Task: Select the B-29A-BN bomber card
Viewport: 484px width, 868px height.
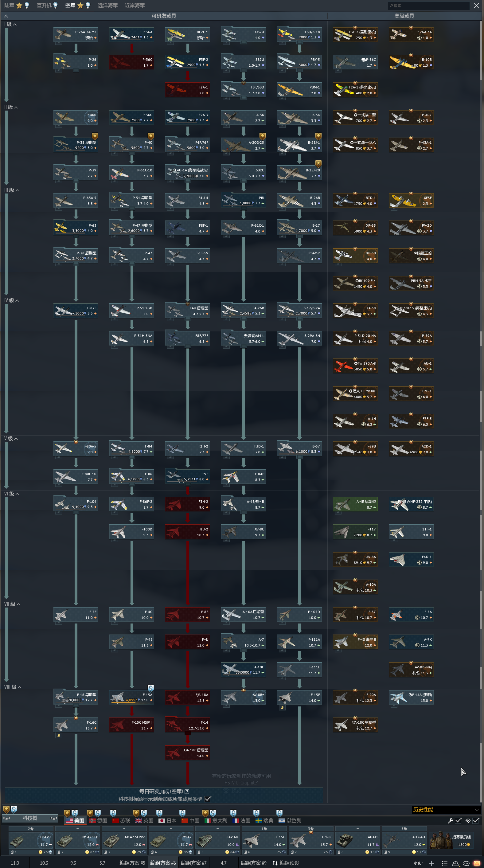Action: [x=299, y=338]
